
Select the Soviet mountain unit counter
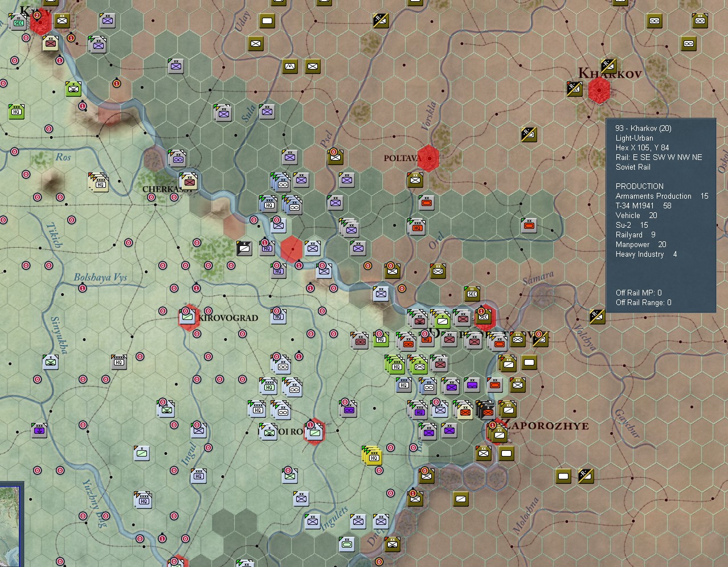[x=290, y=66]
